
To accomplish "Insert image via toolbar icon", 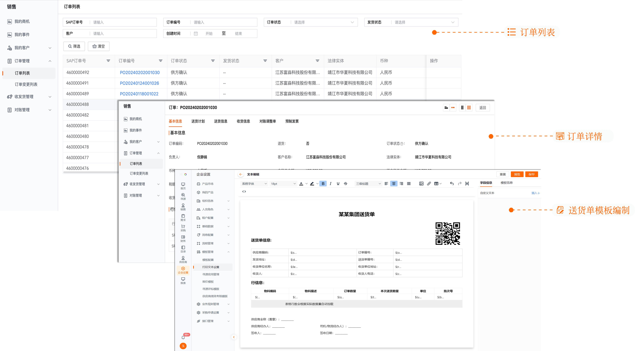I will pyautogui.click(x=421, y=184).
